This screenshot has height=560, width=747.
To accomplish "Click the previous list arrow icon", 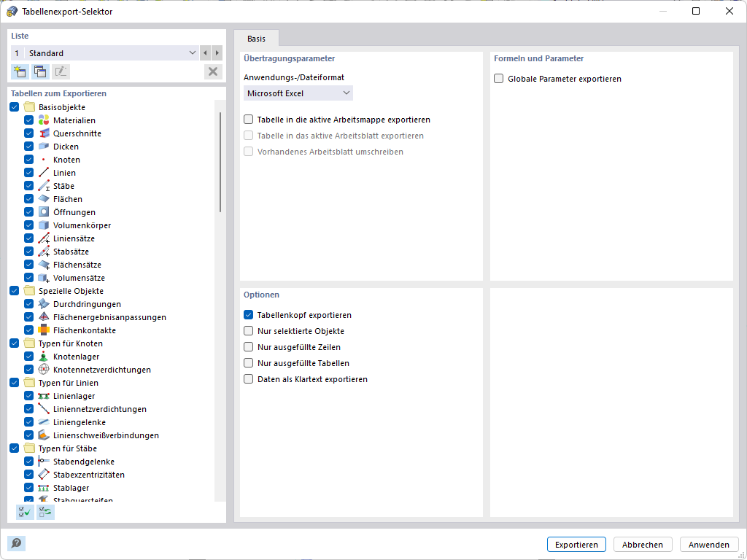I will (205, 53).
